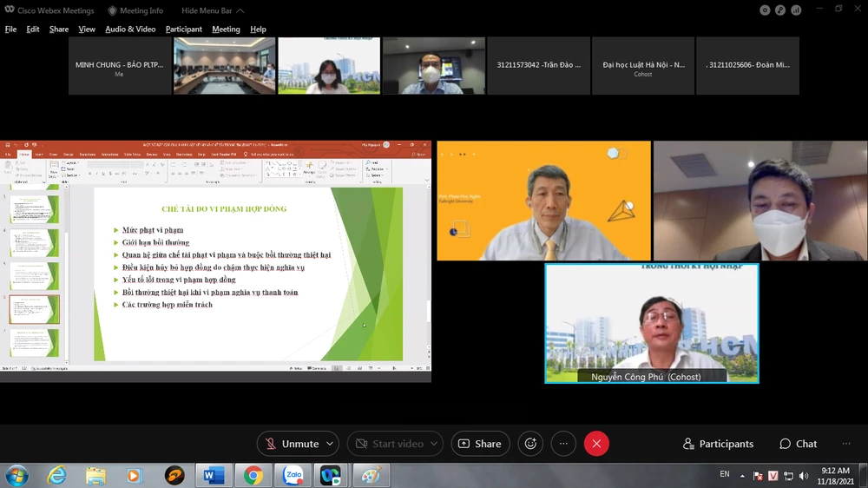Open the audio options arrow beside Unmute
This screenshot has width=868, height=488.
click(330, 444)
